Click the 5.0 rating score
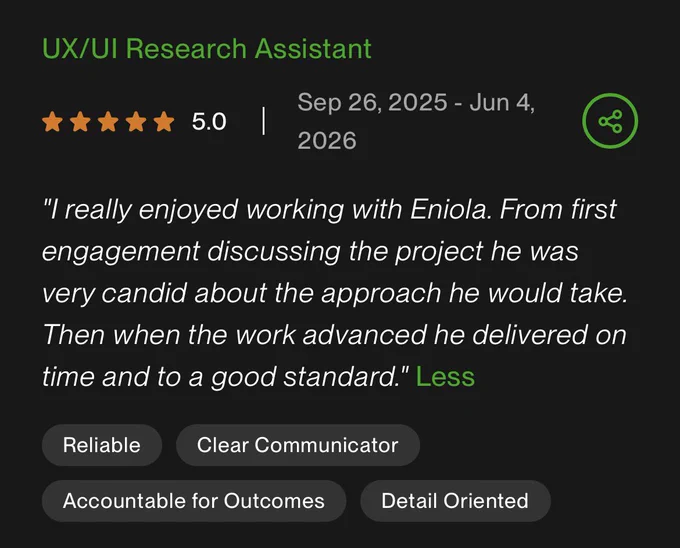 [209, 121]
